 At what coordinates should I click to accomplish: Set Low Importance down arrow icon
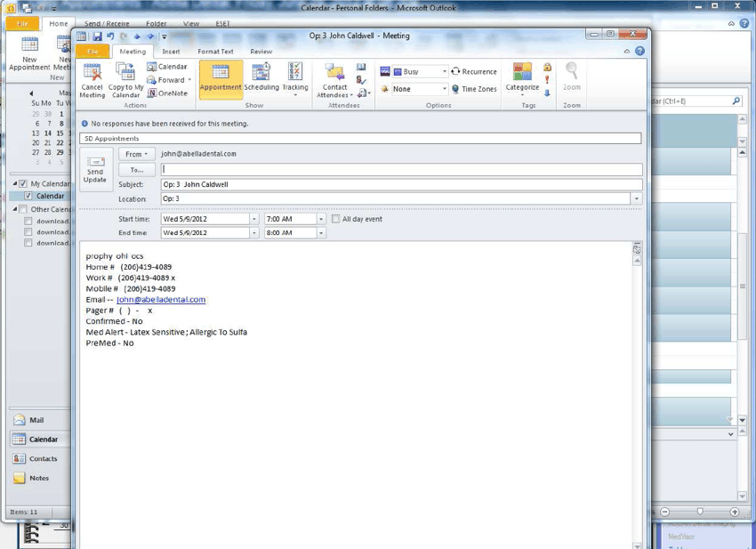547,93
